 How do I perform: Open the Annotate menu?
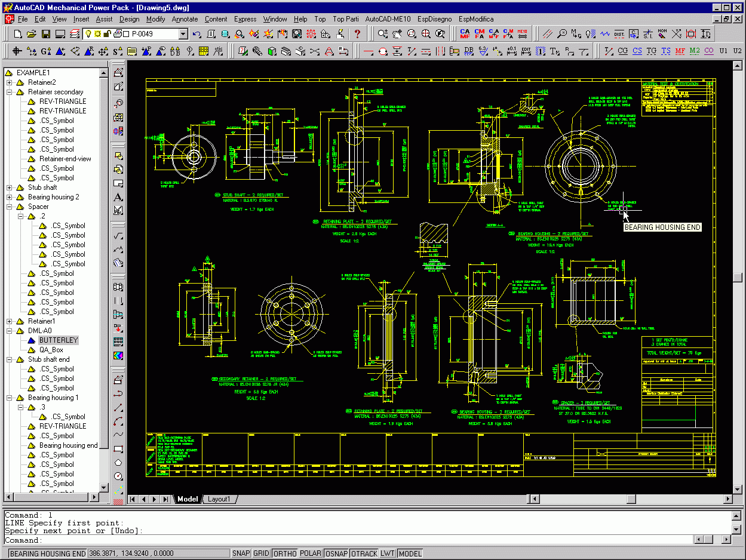coord(185,19)
